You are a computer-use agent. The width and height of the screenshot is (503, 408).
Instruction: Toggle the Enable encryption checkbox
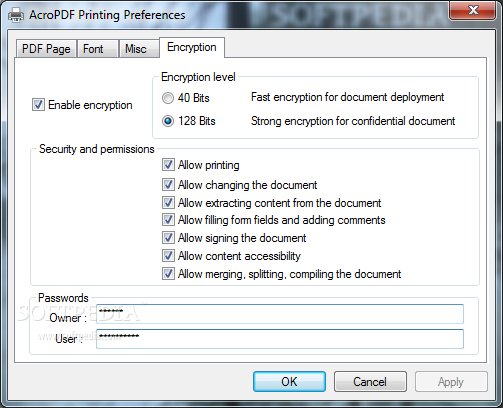[x=38, y=105]
